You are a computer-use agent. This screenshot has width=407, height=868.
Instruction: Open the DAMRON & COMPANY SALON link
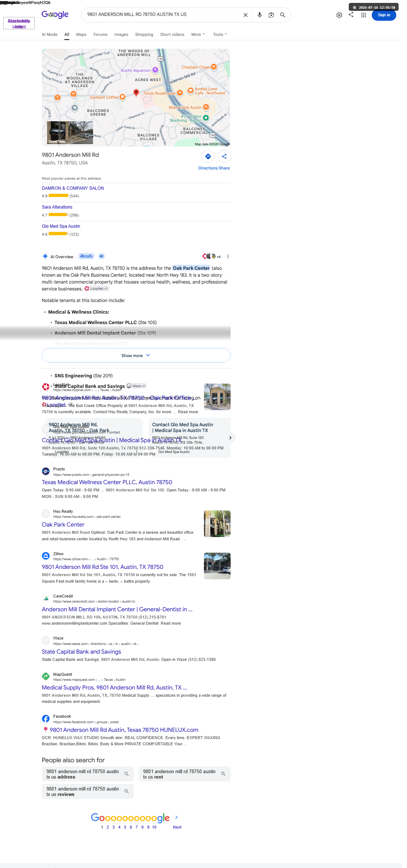(73, 188)
